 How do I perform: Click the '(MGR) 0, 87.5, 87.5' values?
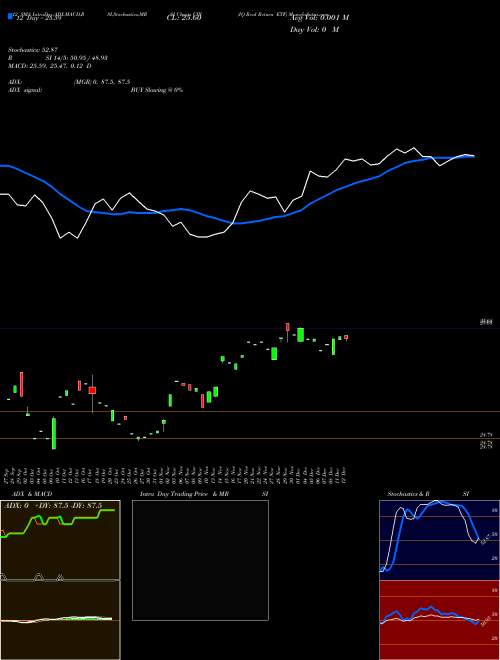point(102,82)
